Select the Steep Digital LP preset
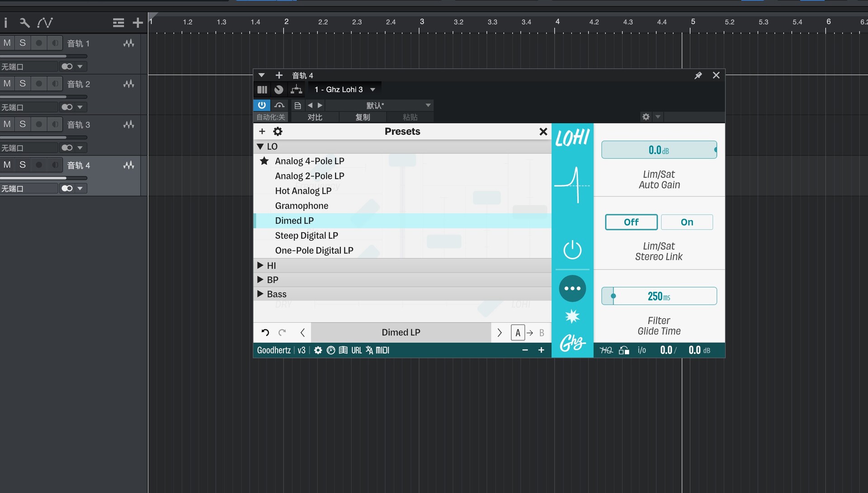 tap(306, 235)
